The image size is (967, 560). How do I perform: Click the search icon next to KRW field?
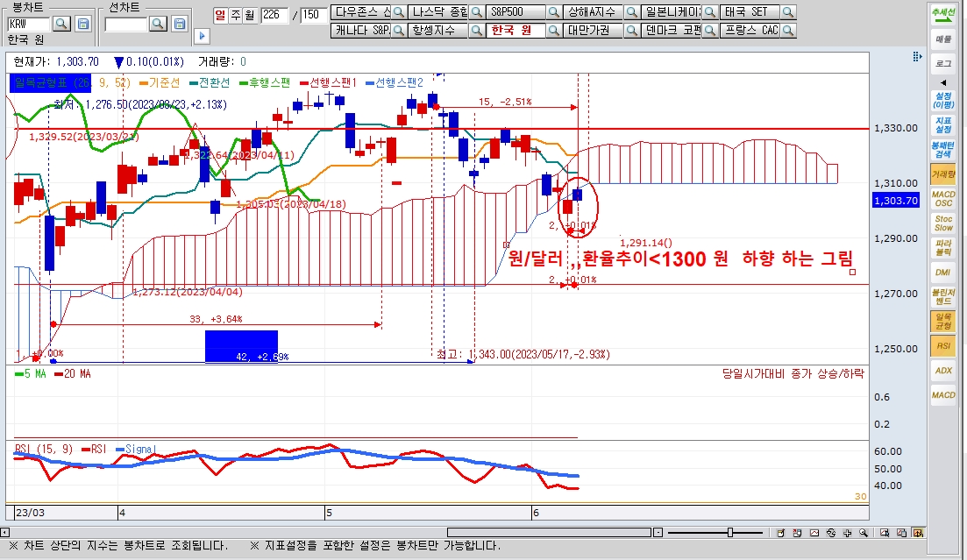pos(62,24)
